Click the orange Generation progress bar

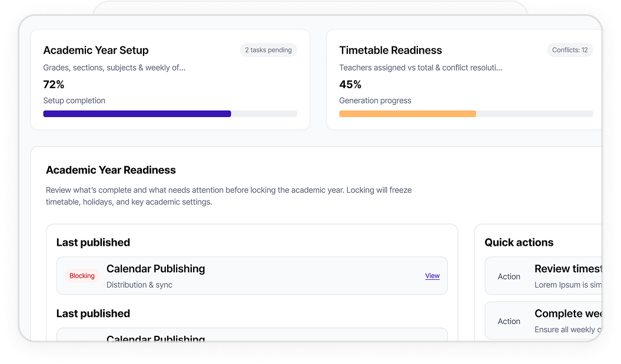tap(407, 113)
